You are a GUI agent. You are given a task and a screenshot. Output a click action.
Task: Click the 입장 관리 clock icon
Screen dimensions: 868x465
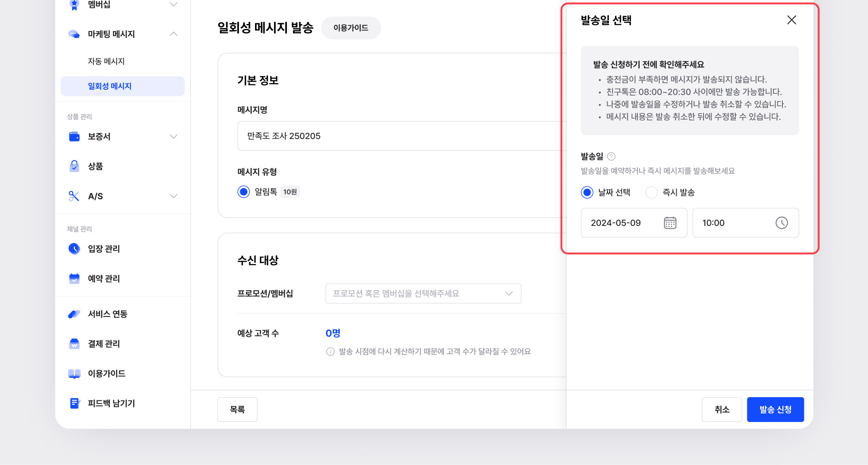74,249
